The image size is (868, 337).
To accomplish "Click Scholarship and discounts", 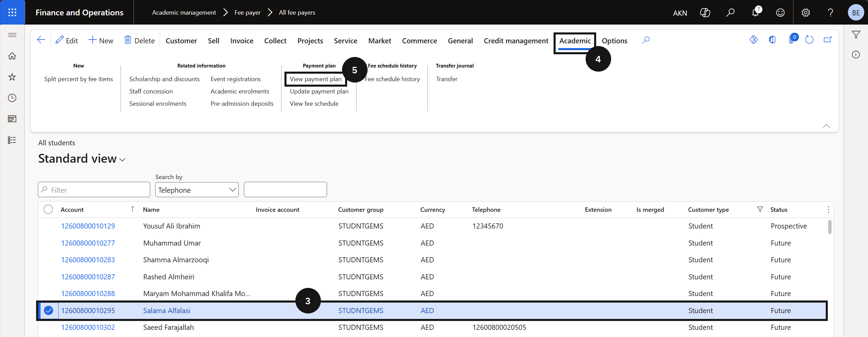I will pos(165,79).
